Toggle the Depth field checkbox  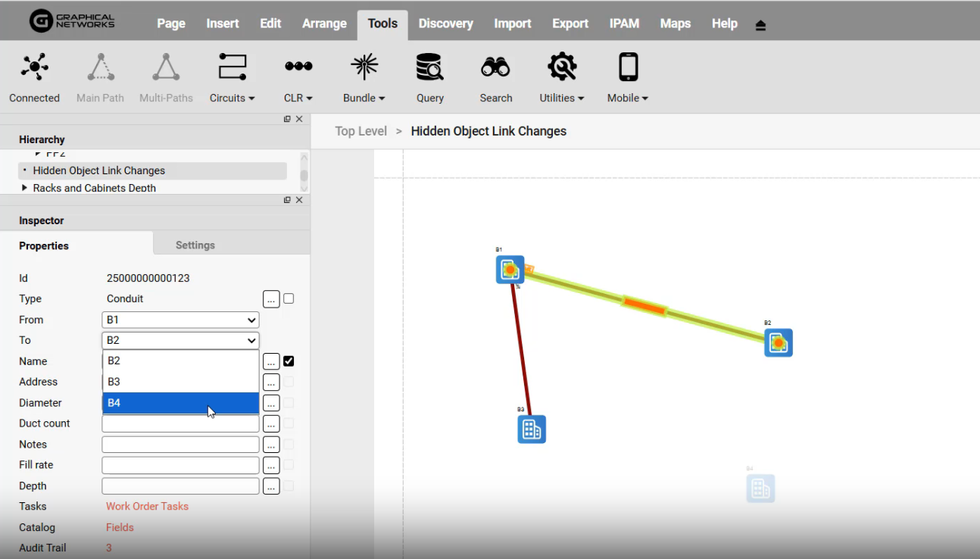tap(289, 486)
